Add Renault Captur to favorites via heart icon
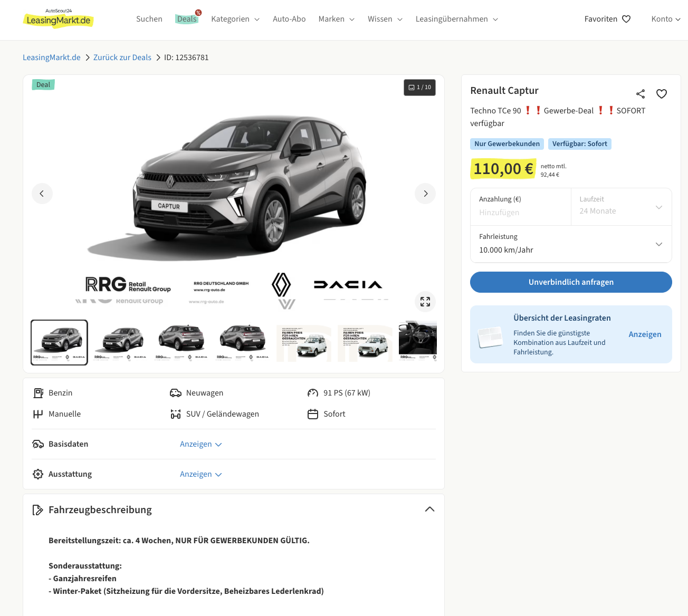 pos(662,94)
